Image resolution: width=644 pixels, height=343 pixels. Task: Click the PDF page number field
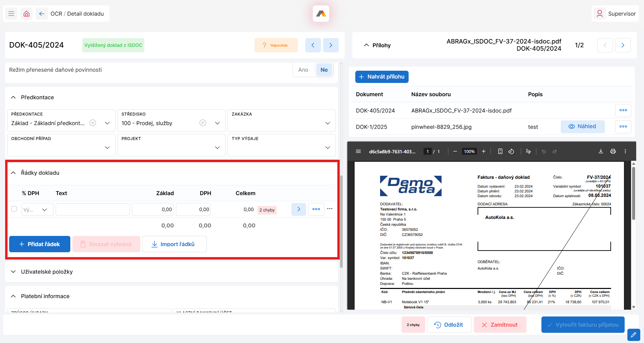(x=428, y=151)
